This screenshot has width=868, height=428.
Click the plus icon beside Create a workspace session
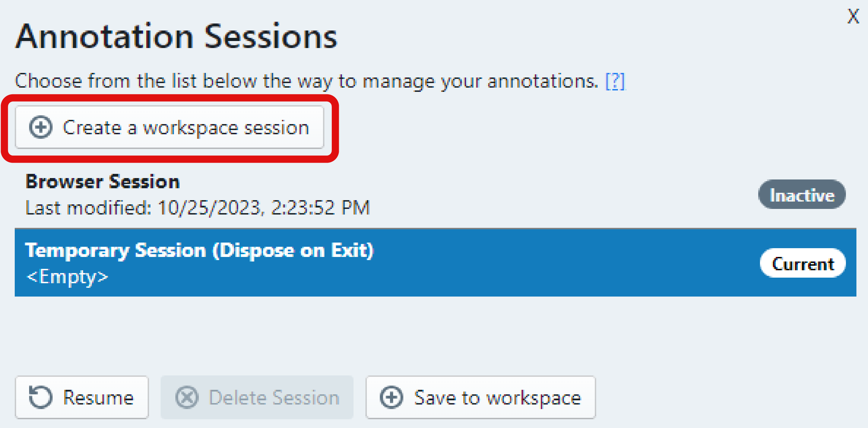[x=41, y=127]
